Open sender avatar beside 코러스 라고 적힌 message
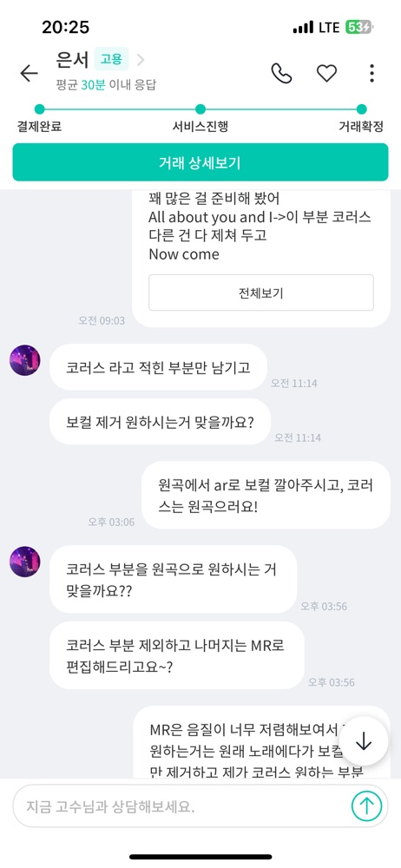The width and height of the screenshot is (401, 868). (25, 360)
